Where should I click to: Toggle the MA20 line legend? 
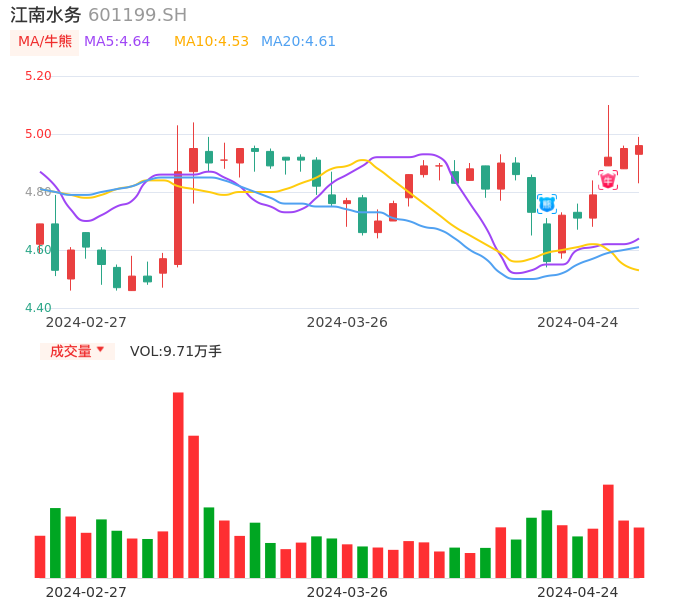298,42
